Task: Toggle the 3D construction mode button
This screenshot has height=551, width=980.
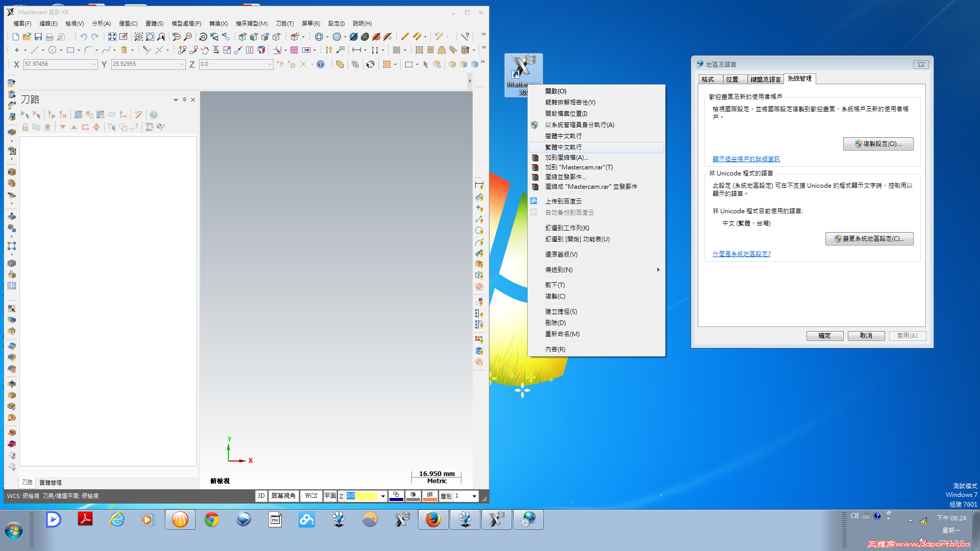Action: 261,496
